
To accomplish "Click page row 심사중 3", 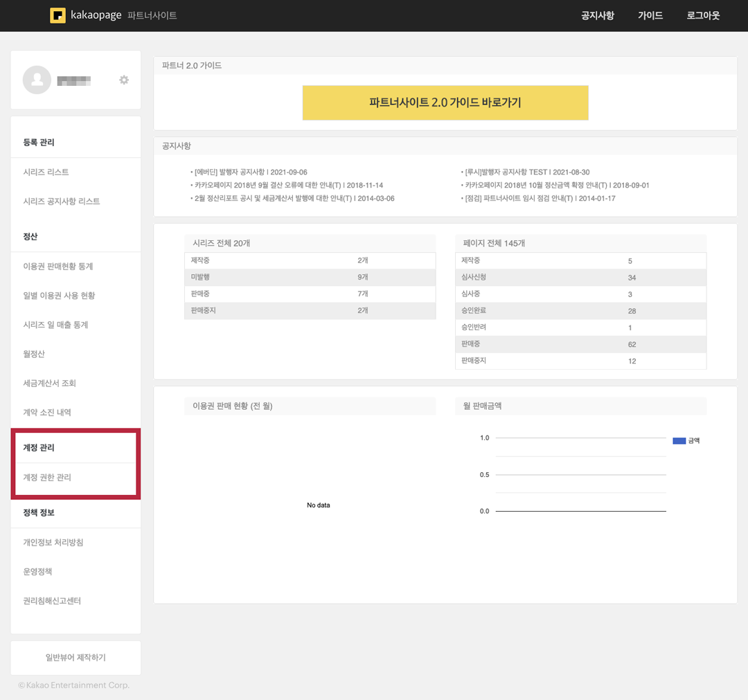I will pyautogui.click(x=580, y=294).
